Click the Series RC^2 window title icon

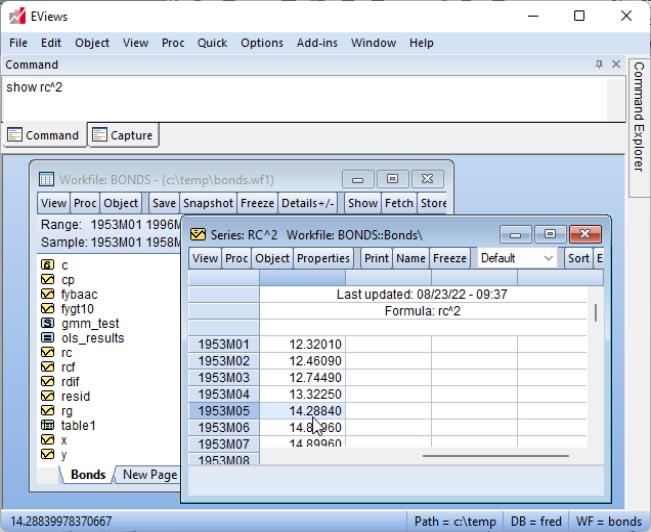[x=198, y=234]
